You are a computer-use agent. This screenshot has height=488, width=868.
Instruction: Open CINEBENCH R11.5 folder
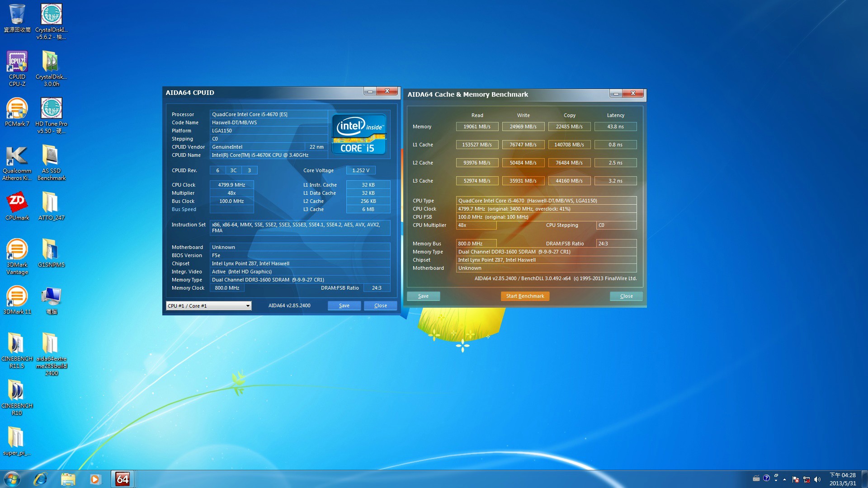(17, 351)
